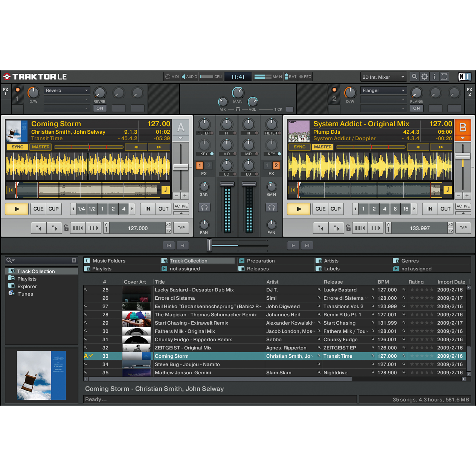Toggle SYNC on Deck B
This screenshot has height=476, width=476.
coord(299,147)
